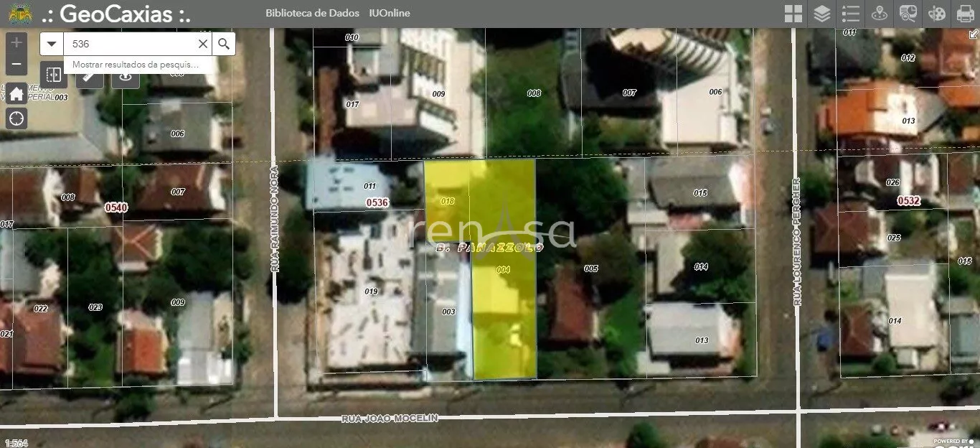
Task: Open the paint palette drawing tool
Action: [936, 14]
